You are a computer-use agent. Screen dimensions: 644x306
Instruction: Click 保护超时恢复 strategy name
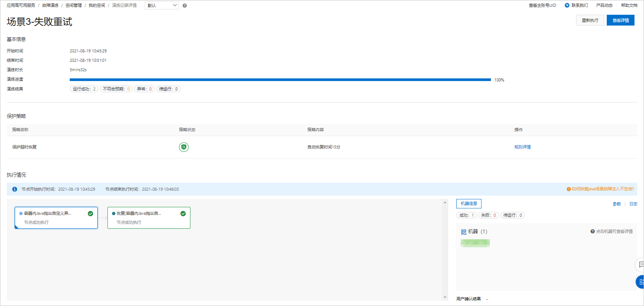[25, 147]
